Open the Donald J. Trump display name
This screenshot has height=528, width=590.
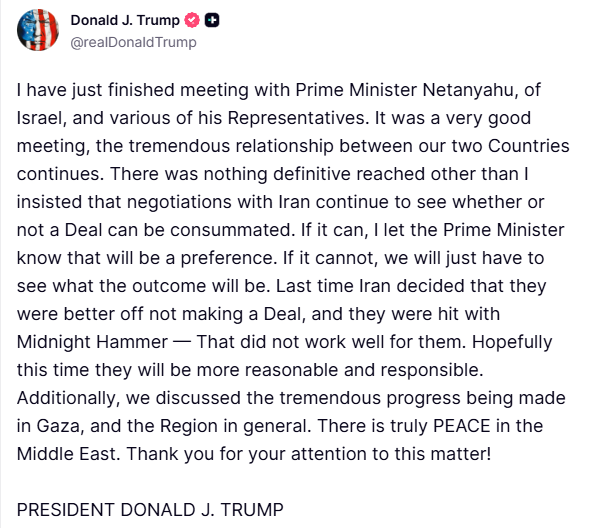coord(125,20)
